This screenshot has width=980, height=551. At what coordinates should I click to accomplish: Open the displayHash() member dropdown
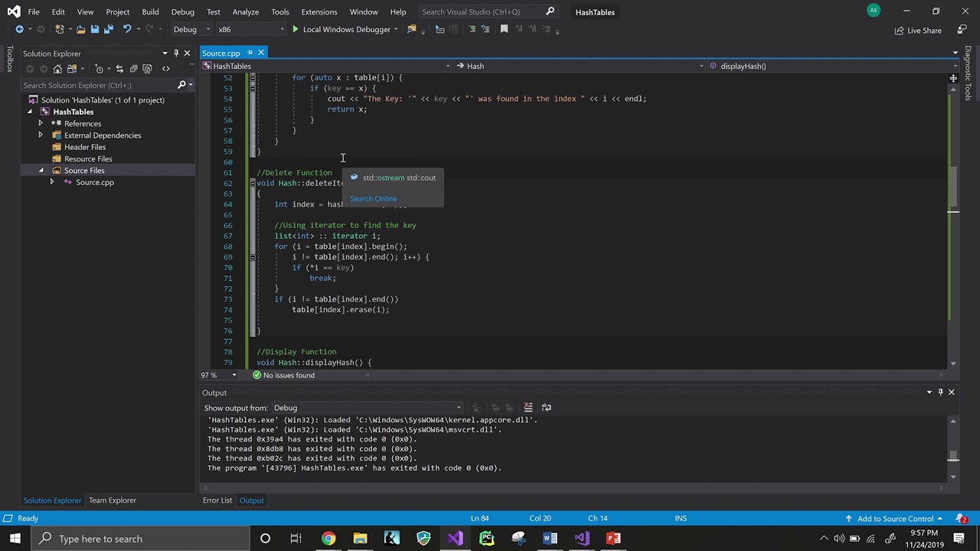(x=833, y=66)
